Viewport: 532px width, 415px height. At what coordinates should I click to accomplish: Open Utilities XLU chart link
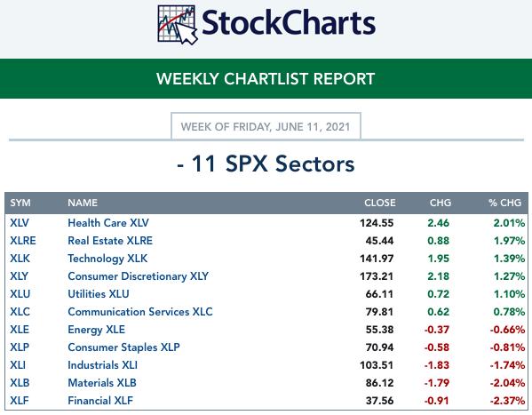click(99, 294)
